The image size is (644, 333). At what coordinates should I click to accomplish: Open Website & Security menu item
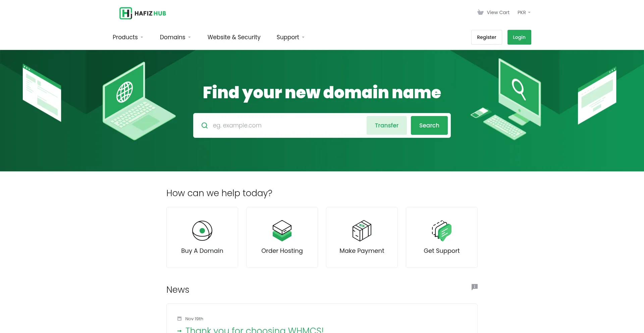tap(234, 37)
